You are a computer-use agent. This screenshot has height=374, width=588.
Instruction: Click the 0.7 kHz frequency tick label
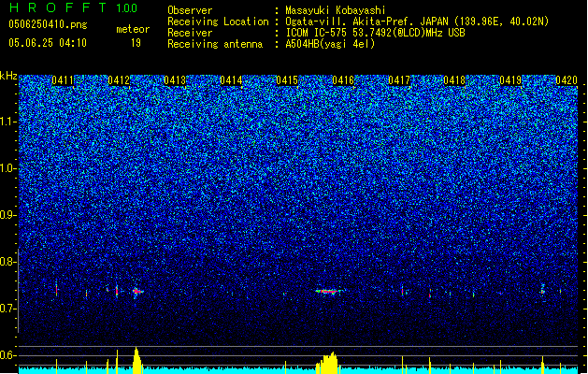click(x=8, y=309)
